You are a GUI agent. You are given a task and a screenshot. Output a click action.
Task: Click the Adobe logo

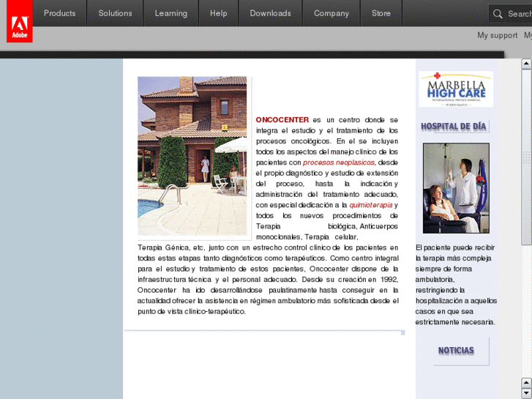pyautogui.click(x=19, y=21)
